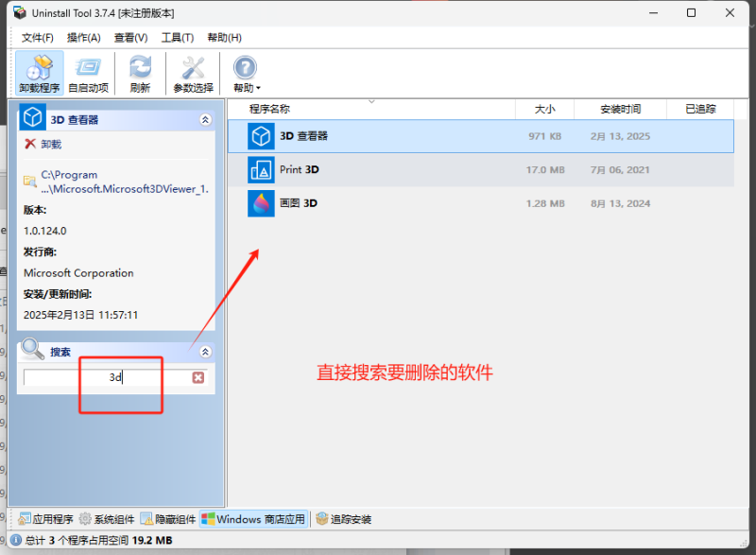
Task: Switch to the Windows 商店应用 tab
Action: (253, 519)
